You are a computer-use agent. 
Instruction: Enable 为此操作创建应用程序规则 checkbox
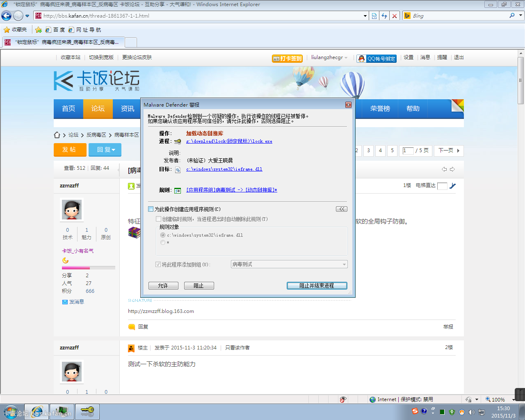(x=151, y=209)
